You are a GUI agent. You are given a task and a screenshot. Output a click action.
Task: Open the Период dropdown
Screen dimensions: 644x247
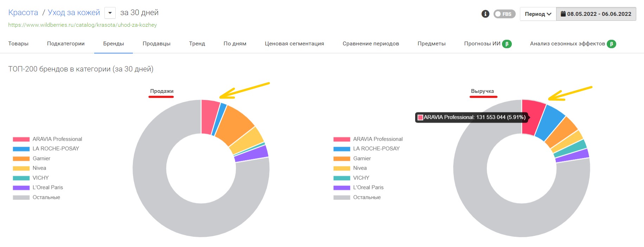pyautogui.click(x=538, y=14)
